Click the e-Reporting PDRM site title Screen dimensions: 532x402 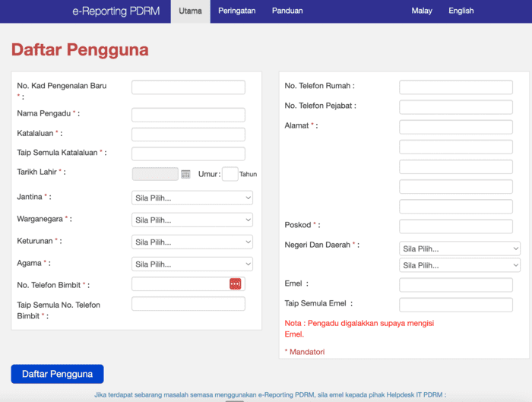coord(116,11)
